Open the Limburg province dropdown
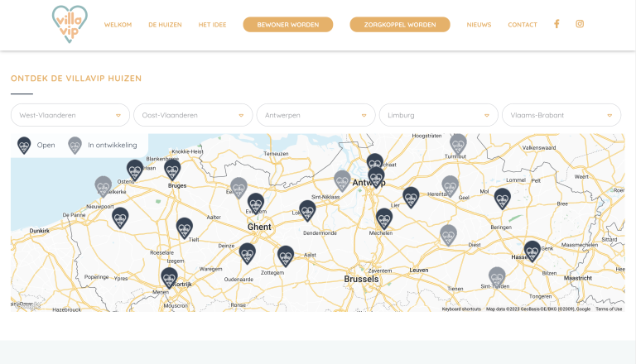636x364 pixels. (x=438, y=115)
